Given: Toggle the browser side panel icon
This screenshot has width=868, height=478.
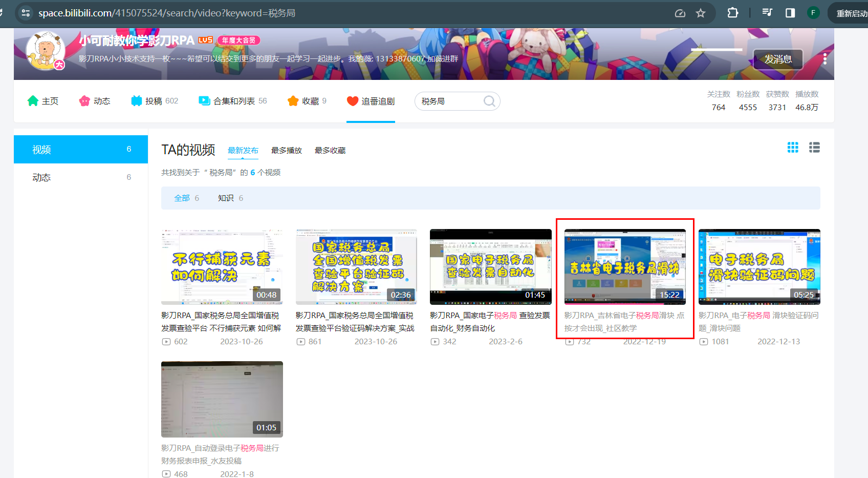Looking at the screenshot, I should pyautogui.click(x=790, y=13).
